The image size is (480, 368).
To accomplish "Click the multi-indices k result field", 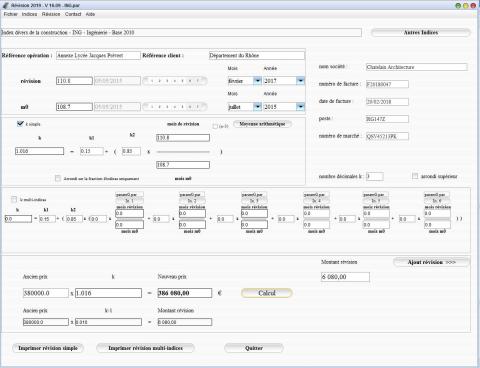I will click(18, 219).
